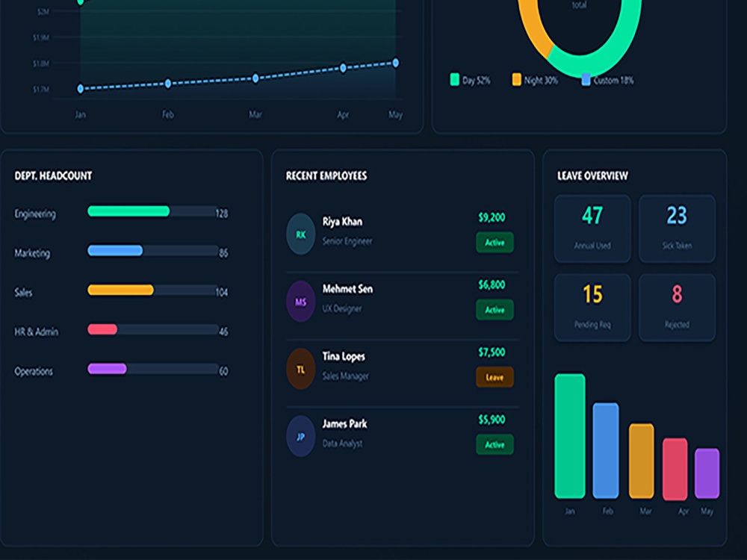This screenshot has height=560, width=747.
Task: Click the Engineering headcount progress bar
Action: [152, 211]
